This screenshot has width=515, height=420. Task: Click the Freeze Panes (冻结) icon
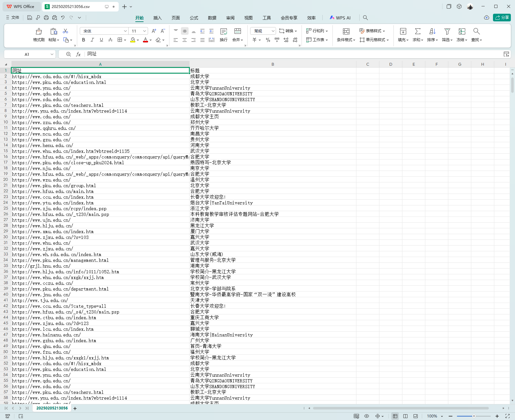(x=462, y=31)
